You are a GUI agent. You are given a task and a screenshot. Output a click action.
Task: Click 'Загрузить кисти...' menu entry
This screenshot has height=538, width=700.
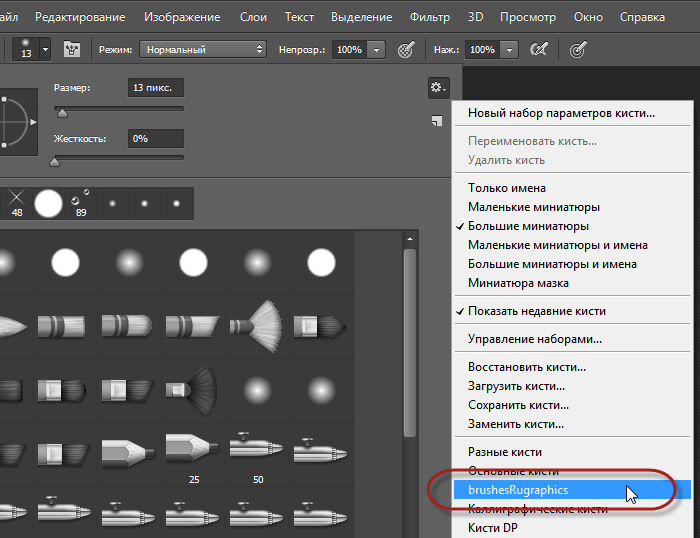click(x=516, y=386)
